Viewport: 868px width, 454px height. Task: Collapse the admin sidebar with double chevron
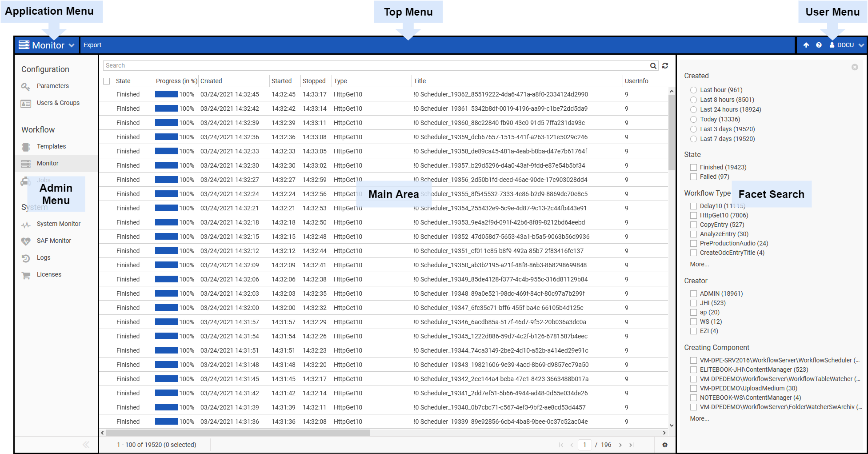click(x=86, y=445)
